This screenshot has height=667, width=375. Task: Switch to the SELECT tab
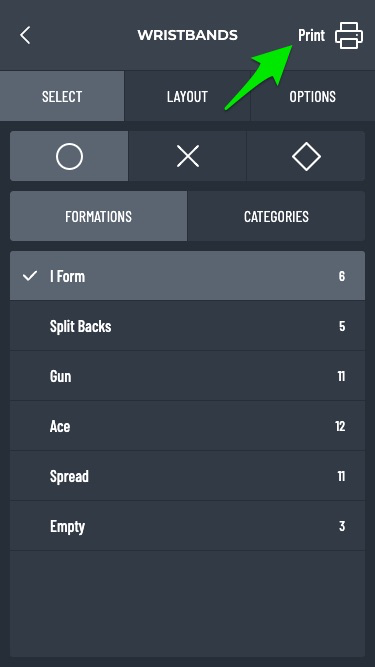62,96
